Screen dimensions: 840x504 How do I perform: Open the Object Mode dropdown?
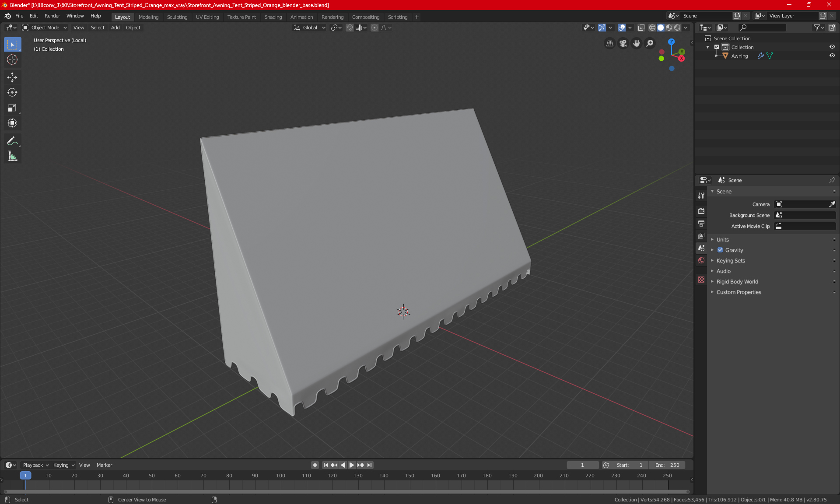point(45,28)
